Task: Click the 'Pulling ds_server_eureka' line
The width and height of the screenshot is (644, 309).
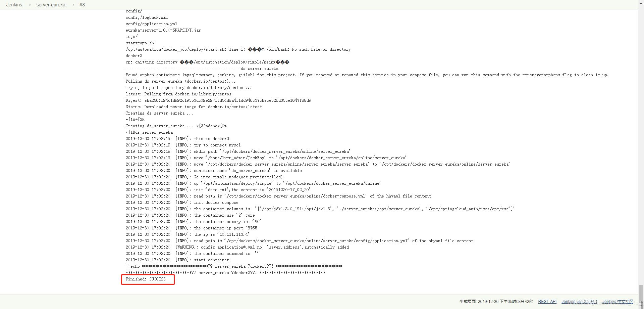Action: pos(180,81)
